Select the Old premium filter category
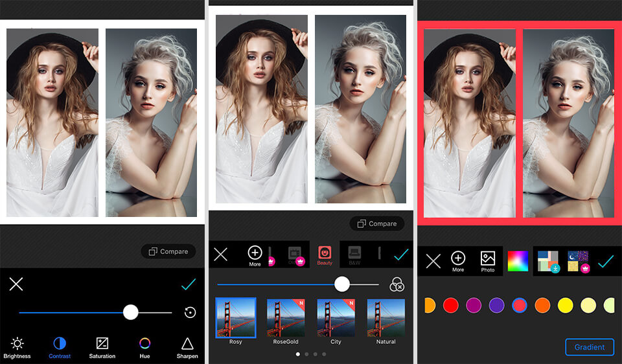Viewport: 622px width, 364px height. (x=295, y=256)
